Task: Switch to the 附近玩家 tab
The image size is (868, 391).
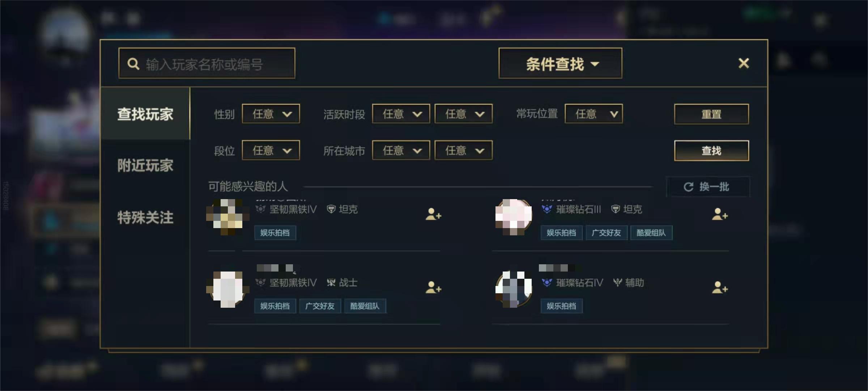Action: coord(145,165)
